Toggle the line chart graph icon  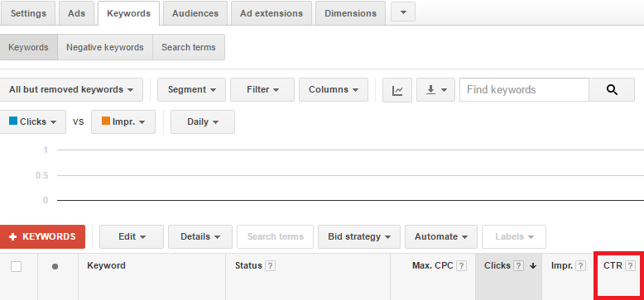pyautogui.click(x=397, y=90)
